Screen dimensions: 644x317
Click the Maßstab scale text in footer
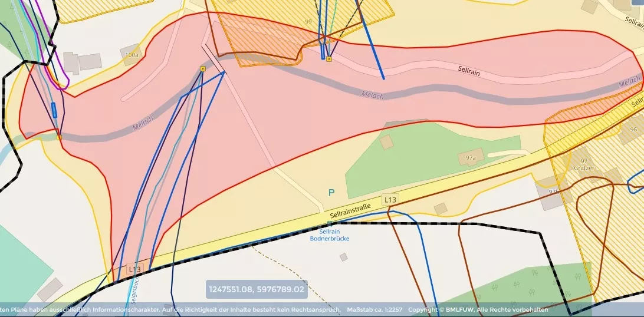(374, 310)
